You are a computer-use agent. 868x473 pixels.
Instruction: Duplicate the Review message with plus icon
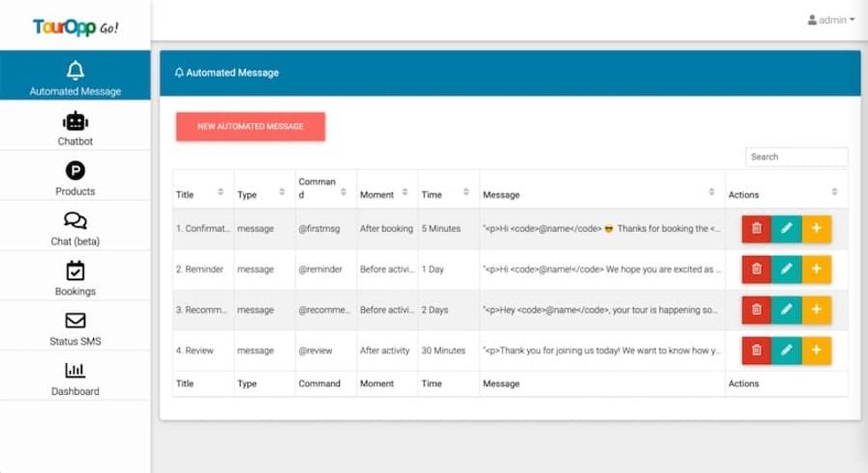817,350
